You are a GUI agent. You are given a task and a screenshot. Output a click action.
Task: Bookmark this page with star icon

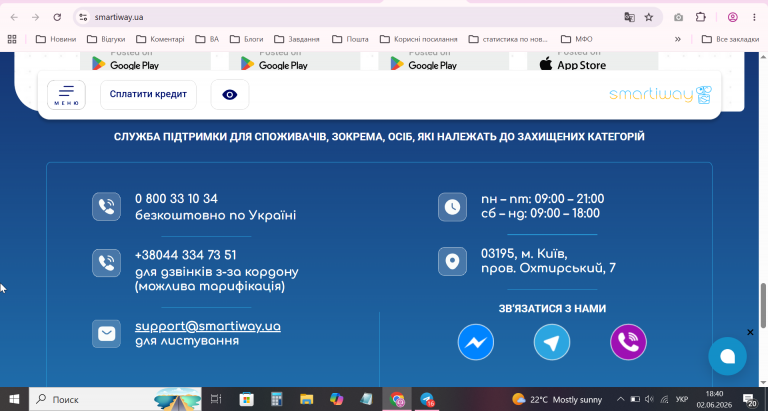tap(649, 17)
